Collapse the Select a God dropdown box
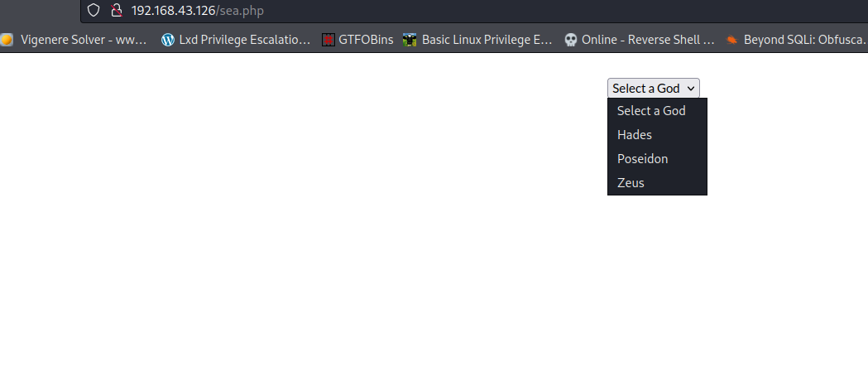The width and height of the screenshot is (868, 386). (x=653, y=89)
